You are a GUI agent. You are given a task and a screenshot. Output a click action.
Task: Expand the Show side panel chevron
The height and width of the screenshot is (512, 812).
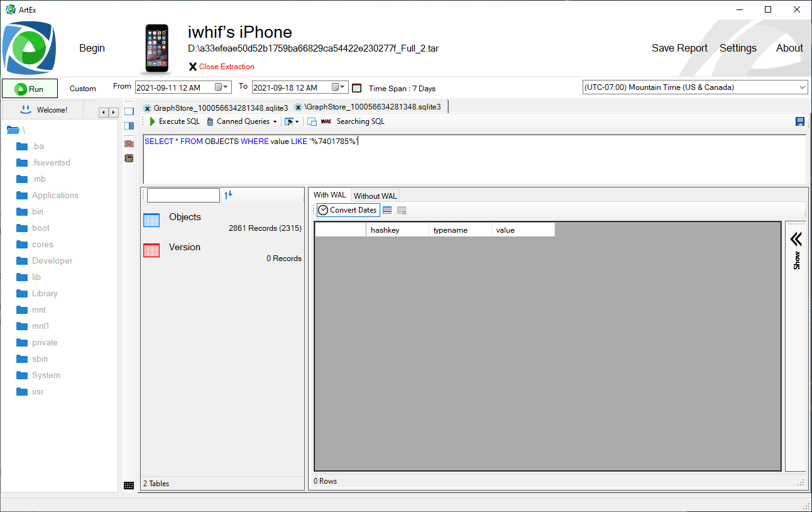[x=796, y=239]
